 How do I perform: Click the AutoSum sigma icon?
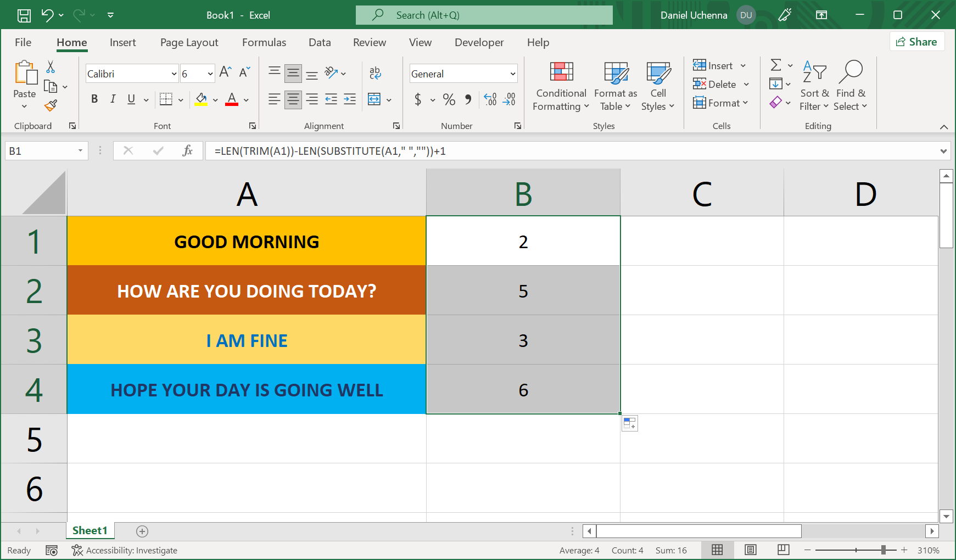(776, 65)
